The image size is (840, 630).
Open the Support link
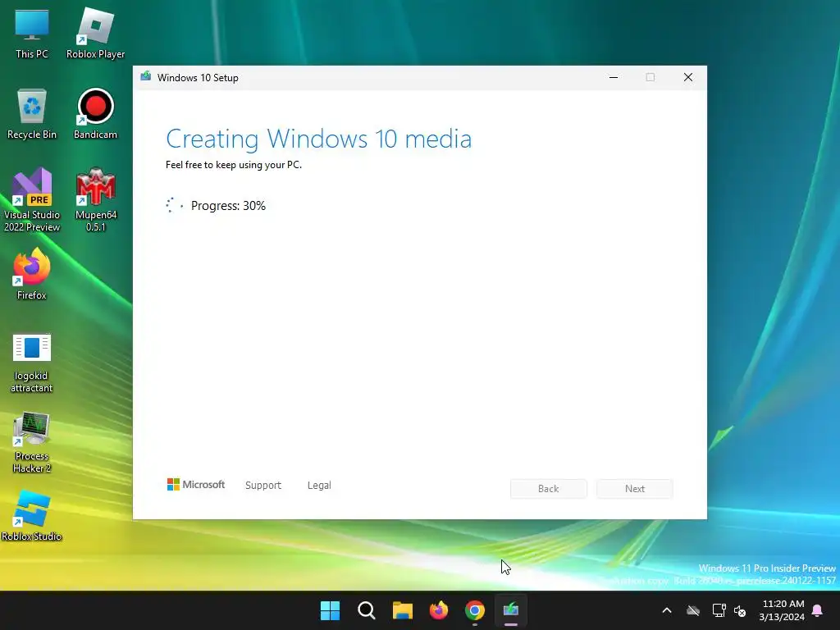click(x=263, y=486)
